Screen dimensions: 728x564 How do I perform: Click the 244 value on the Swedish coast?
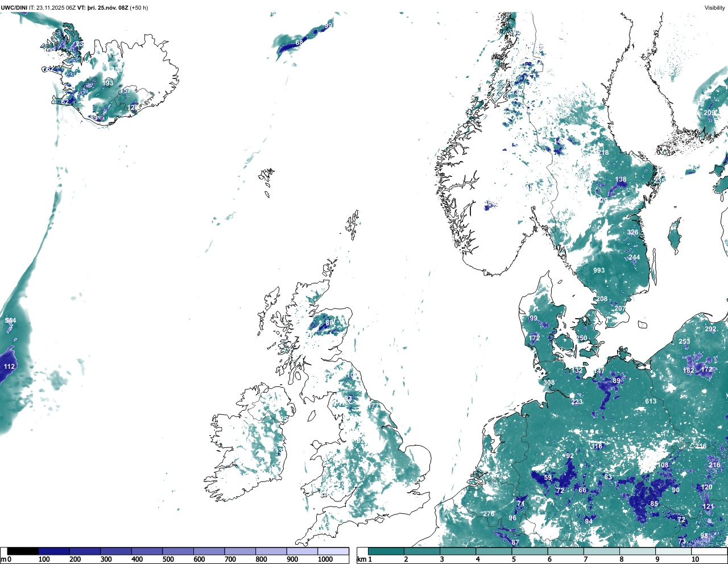(x=634, y=257)
